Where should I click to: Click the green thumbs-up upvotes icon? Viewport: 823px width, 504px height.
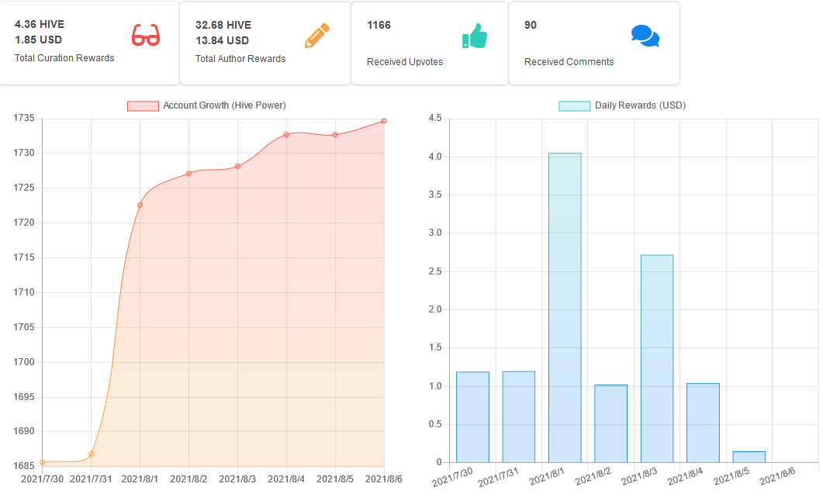[x=475, y=36]
